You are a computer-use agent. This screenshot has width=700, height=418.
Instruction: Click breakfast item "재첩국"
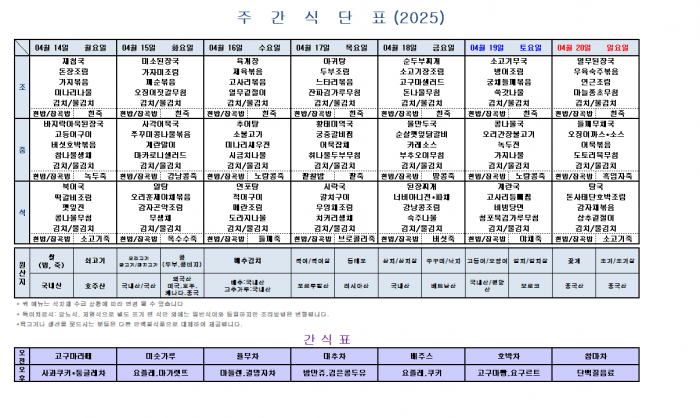coord(73,61)
